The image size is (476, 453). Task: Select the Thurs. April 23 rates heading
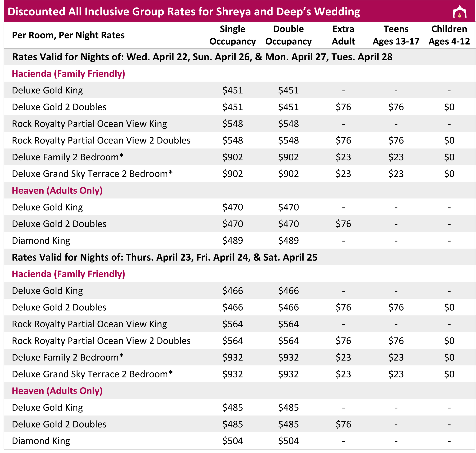(x=165, y=257)
